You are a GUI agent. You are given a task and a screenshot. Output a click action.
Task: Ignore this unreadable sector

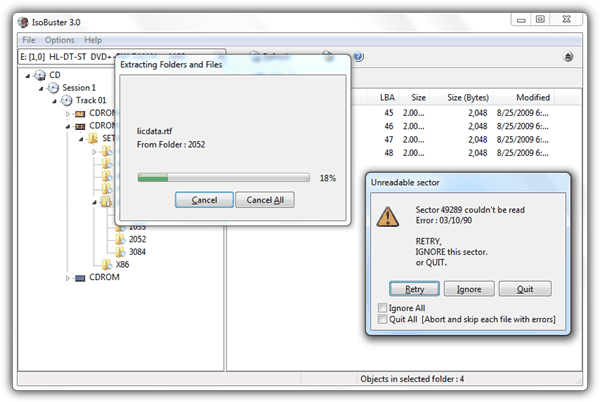(469, 289)
